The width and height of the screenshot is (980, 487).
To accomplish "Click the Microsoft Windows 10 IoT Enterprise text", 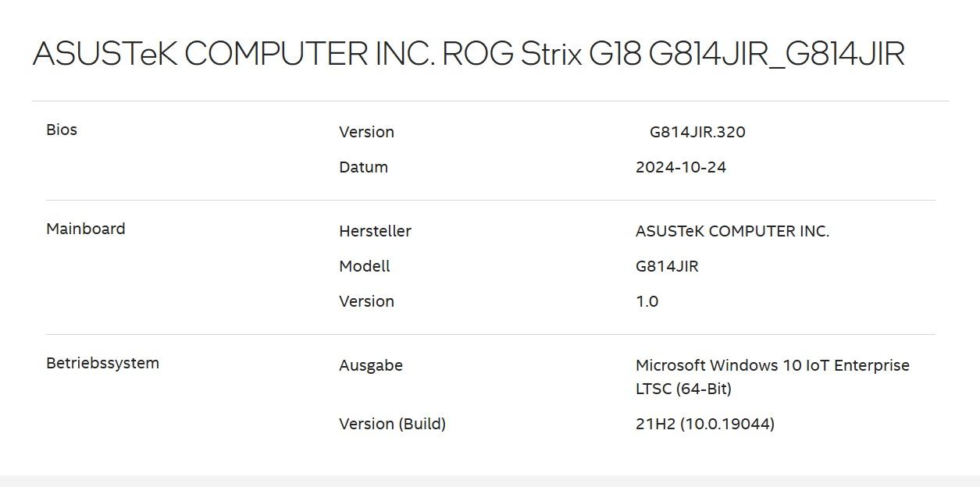I will tap(772, 365).
